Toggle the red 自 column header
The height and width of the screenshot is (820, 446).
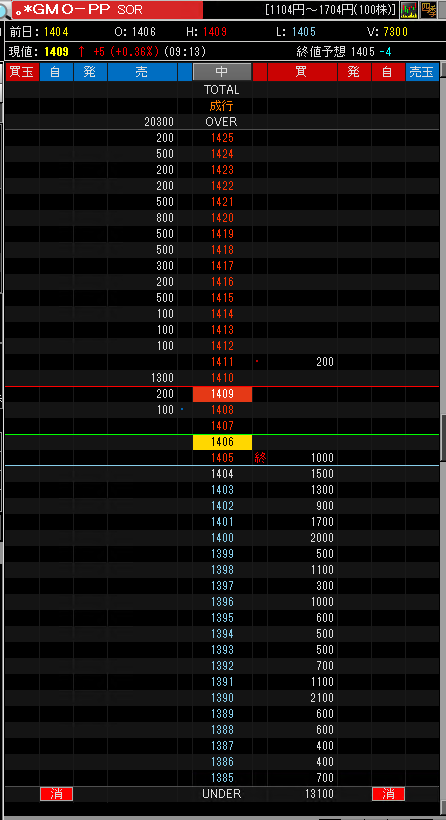click(x=388, y=72)
